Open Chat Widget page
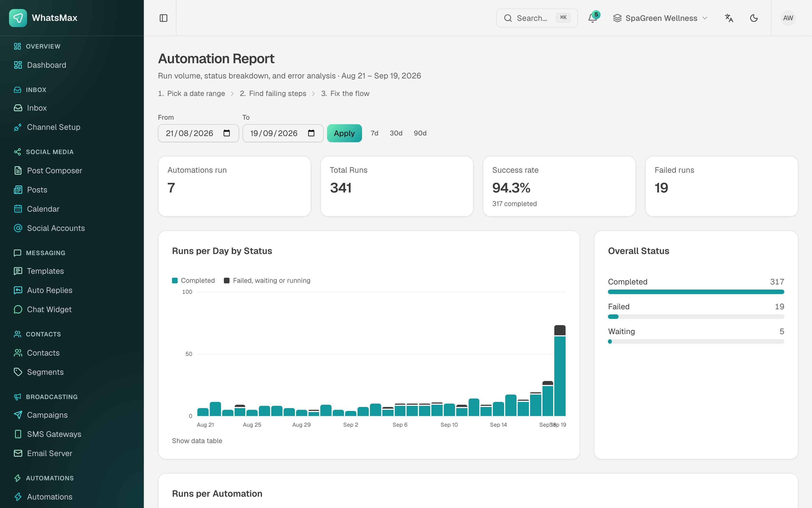The height and width of the screenshot is (508, 812). pos(49,309)
